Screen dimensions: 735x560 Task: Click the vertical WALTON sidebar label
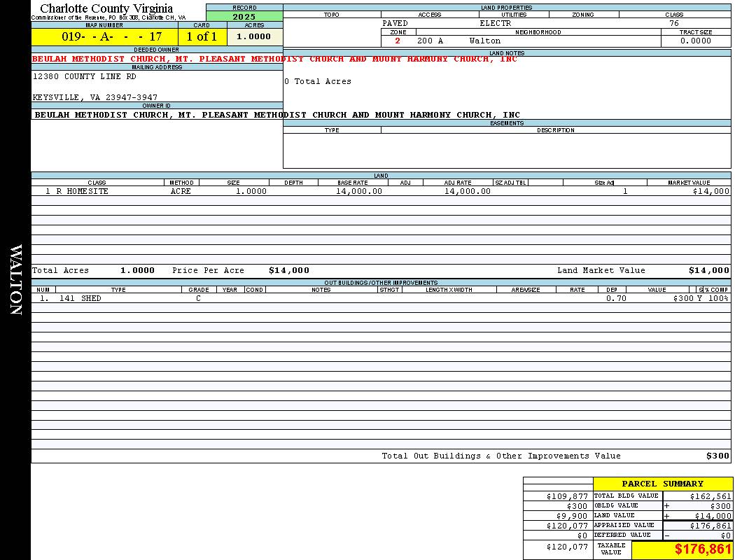[15, 280]
